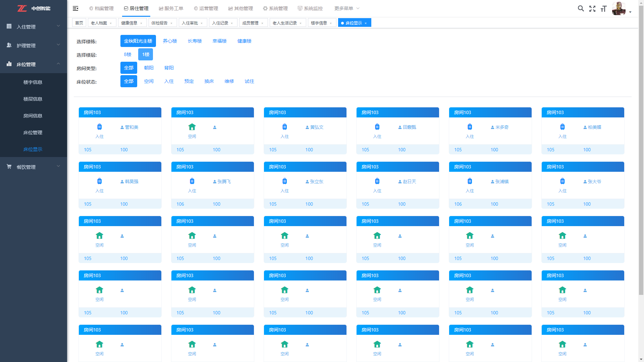Expand the 护理管理 sidebar menu
The image size is (644, 362).
click(x=33, y=45)
